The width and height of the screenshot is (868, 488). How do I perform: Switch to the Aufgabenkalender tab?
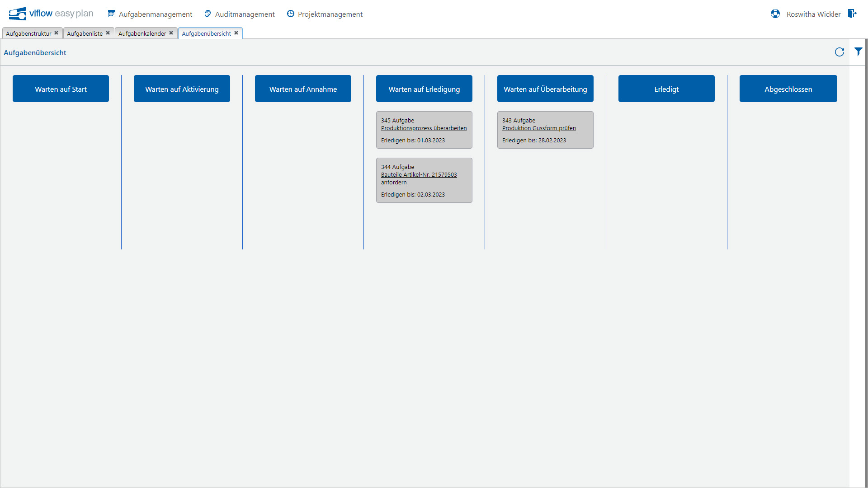pos(142,33)
